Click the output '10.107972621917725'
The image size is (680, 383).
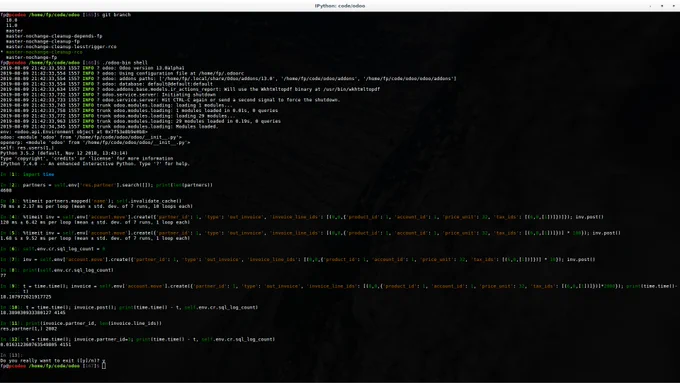26,297
